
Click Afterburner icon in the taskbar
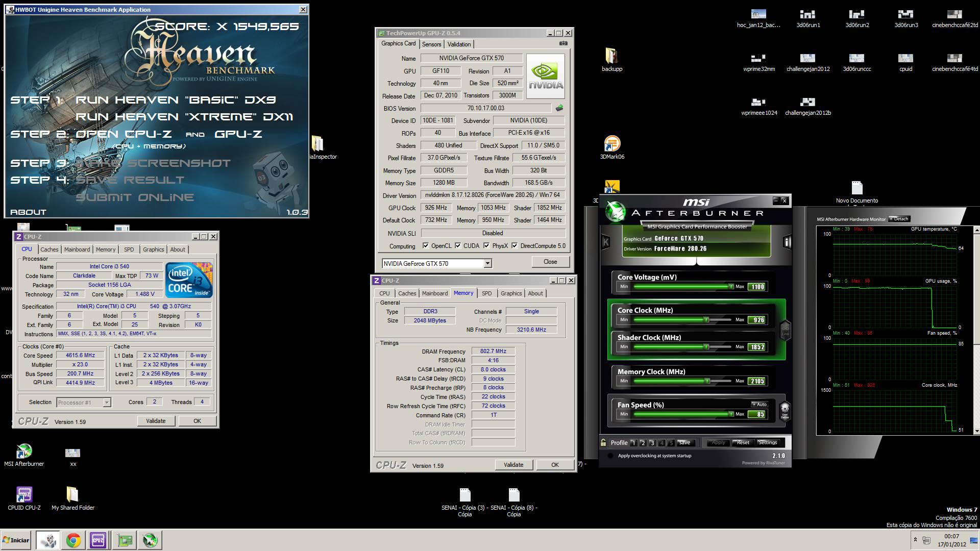150,540
